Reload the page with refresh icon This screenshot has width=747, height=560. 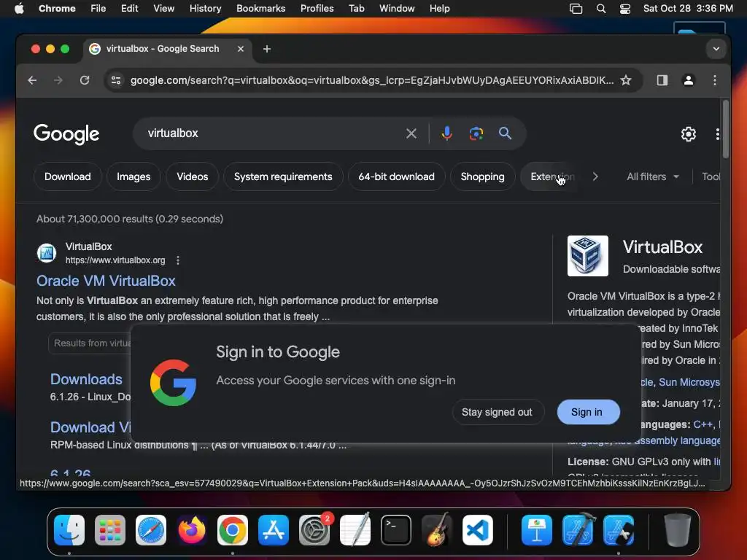point(85,80)
